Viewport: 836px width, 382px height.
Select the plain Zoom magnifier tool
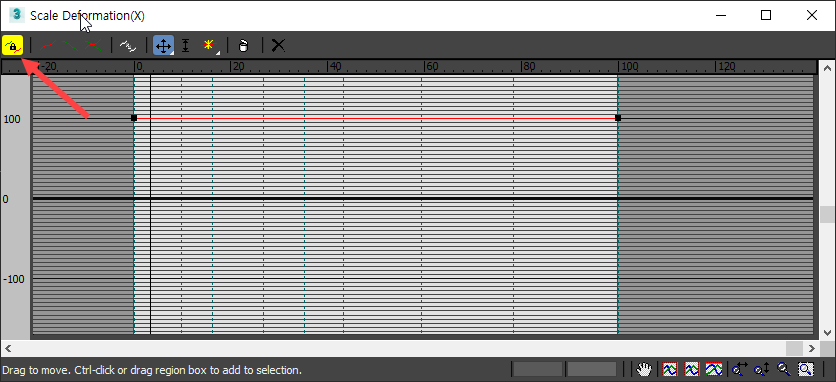click(784, 369)
